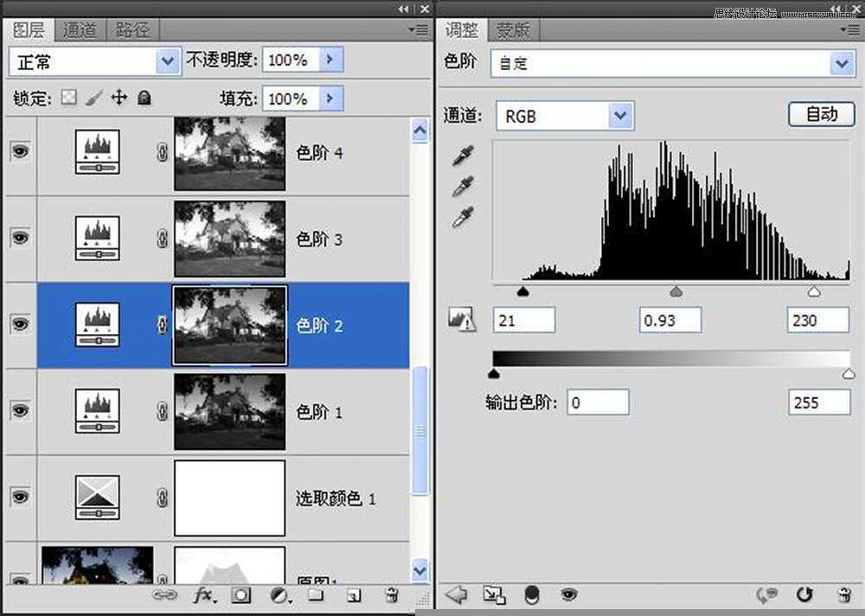Click the Link layers icon
This screenshot has height=616, width=865.
[164, 595]
